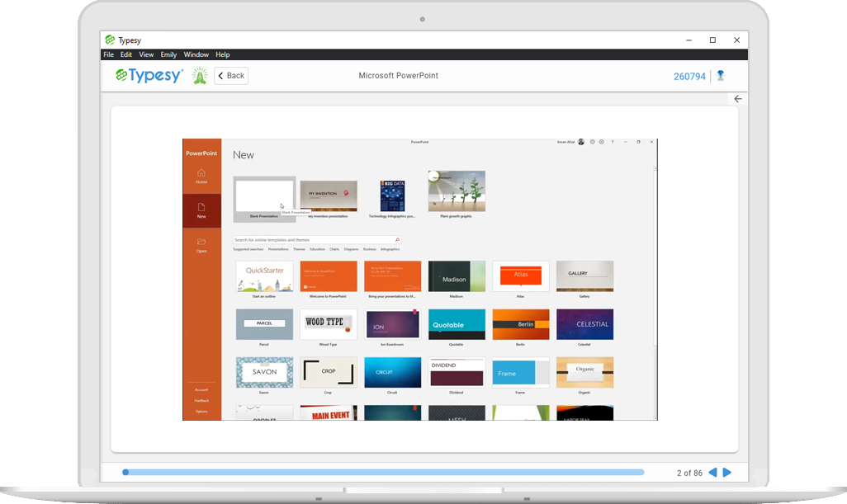Click Account in the PowerPoint sidebar

point(201,389)
